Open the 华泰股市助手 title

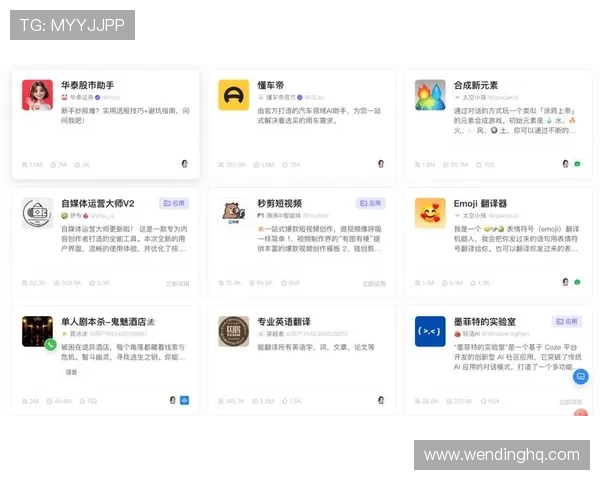click(88, 85)
